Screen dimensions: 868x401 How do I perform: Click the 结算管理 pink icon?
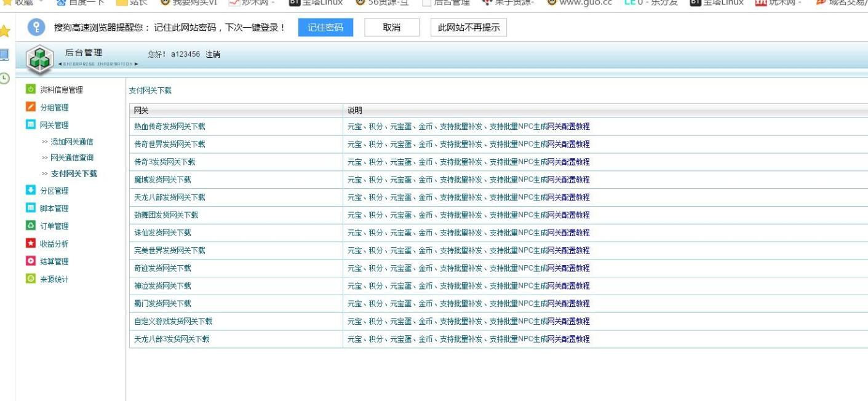click(31, 261)
